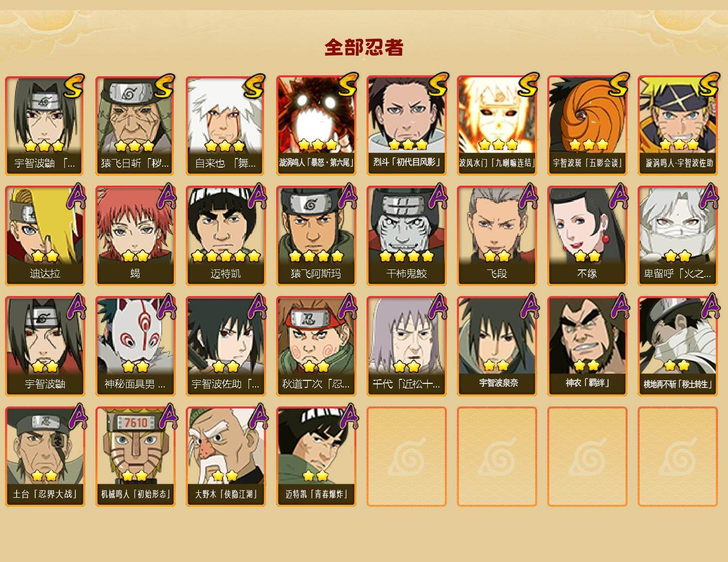This screenshot has width=728, height=562.
Task: Select the 宇智波斑「五影会谈」 ninja card
Action: click(x=587, y=125)
